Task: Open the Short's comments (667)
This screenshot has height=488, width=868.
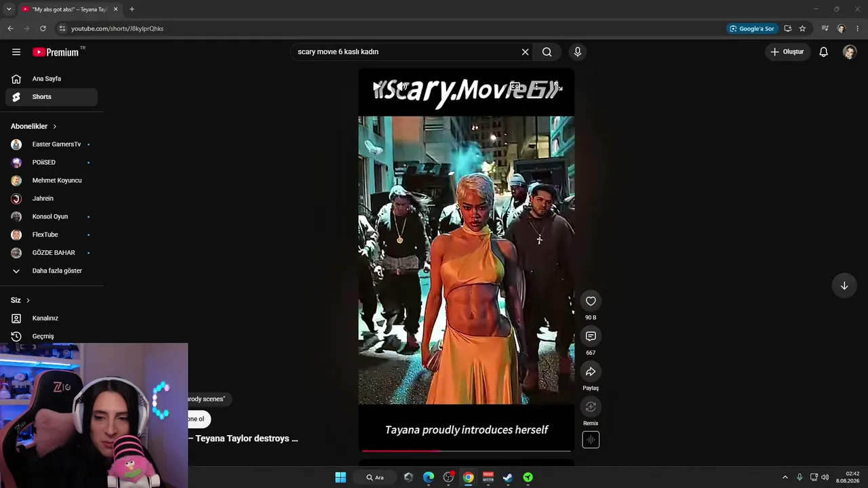Action: [591, 336]
